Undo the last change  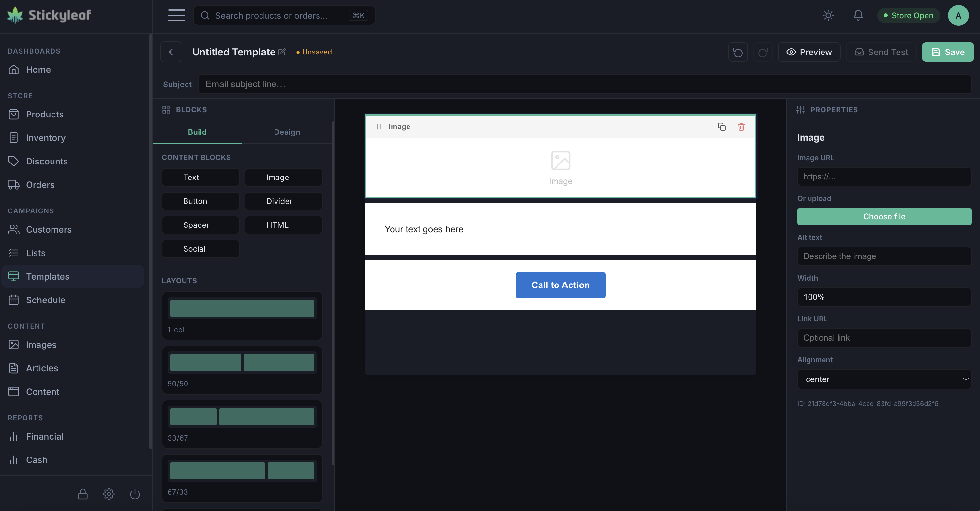pos(737,52)
